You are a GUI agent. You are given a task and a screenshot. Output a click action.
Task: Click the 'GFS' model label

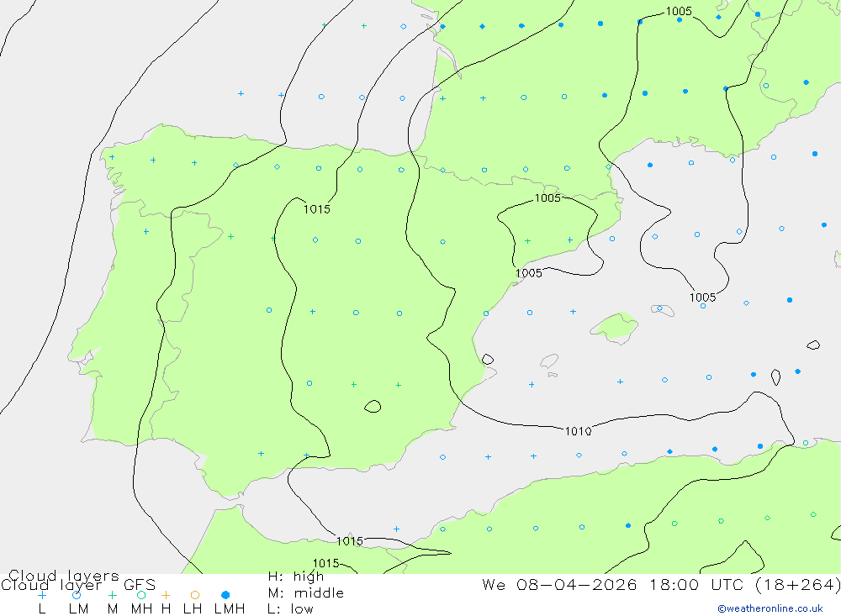coord(140,585)
